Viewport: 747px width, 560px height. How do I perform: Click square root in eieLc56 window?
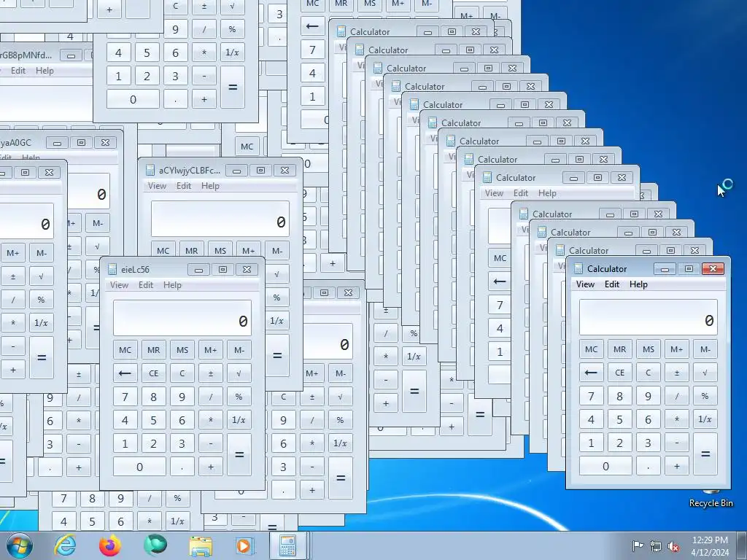pyautogui.click(x=239, y=373)
